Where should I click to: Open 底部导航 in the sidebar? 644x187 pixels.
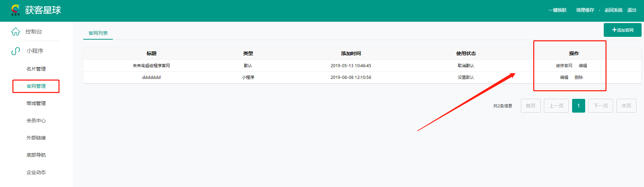point(36,155)
